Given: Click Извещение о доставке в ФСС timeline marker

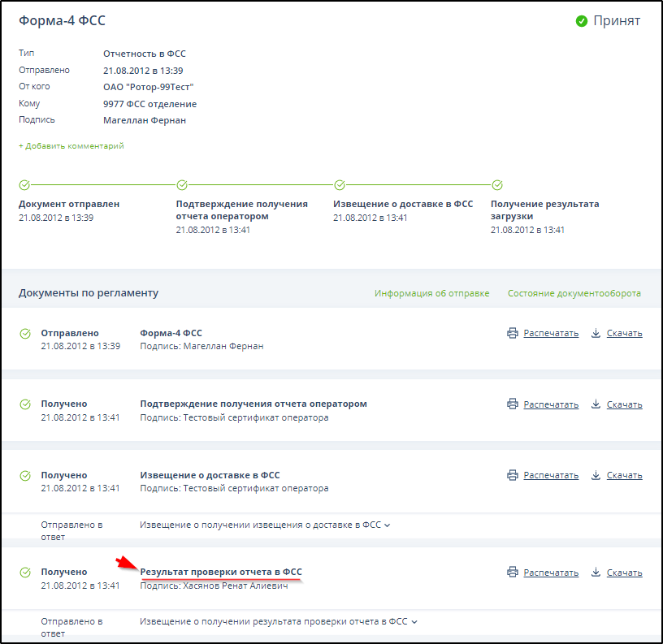Looking at the screenshot, I should coord(340,184).
